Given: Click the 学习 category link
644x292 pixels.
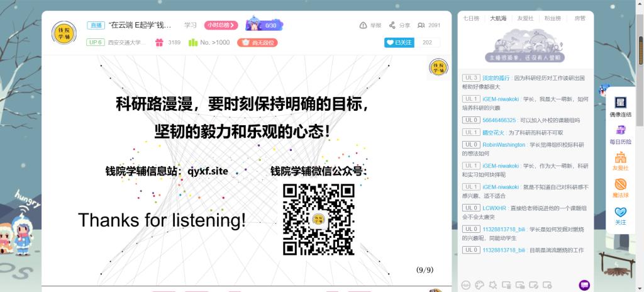Looking at the screenshot, I should (x=190, y=25).
